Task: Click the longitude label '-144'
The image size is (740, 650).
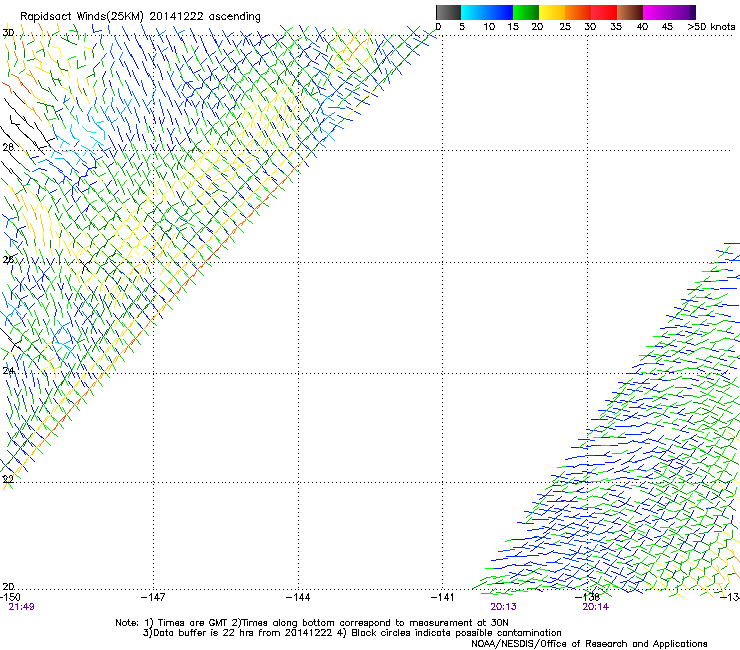Action: pos(298,598)
